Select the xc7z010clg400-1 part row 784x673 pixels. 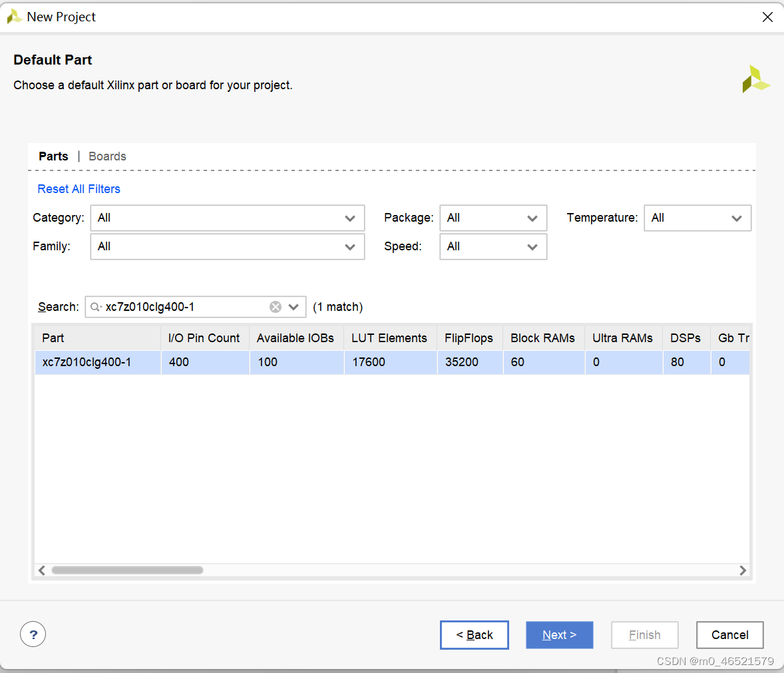coord(392,363)
